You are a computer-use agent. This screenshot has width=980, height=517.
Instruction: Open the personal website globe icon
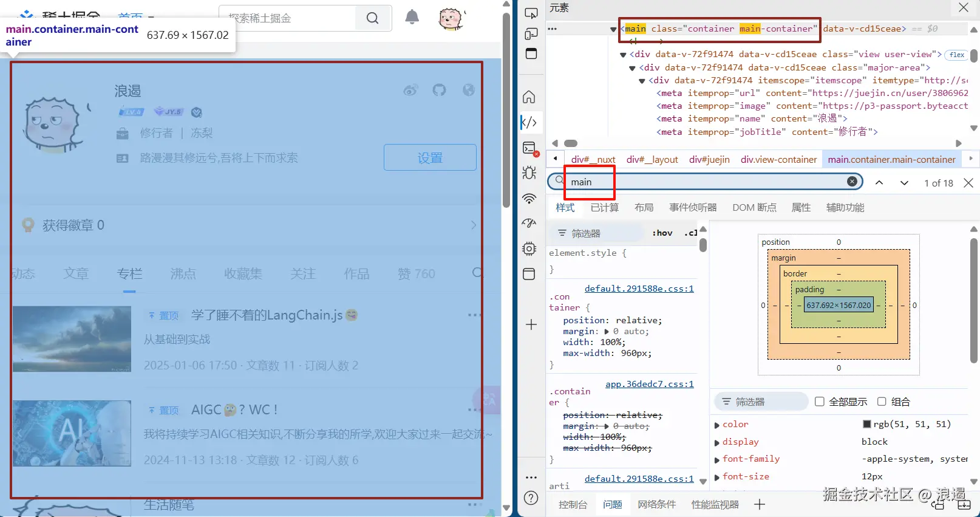click(x=469, y=90)
